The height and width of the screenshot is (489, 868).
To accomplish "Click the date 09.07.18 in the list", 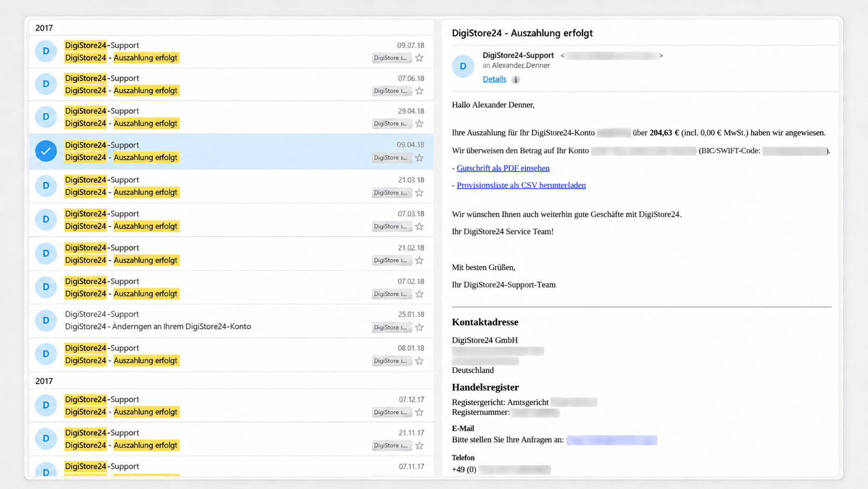I will [411, 45].
